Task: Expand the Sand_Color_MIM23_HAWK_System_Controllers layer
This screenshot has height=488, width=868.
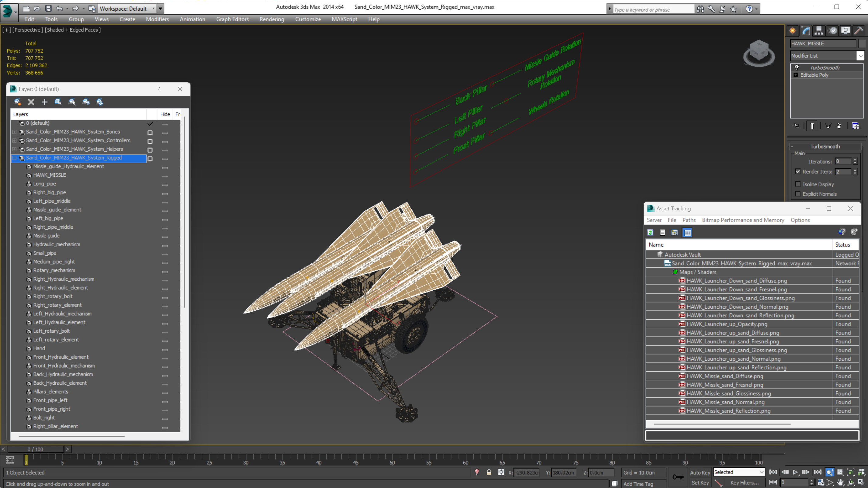Action: (15, 140)
